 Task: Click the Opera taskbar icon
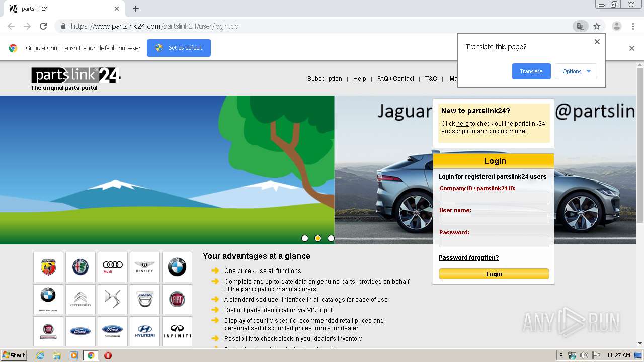click(108, 355)
